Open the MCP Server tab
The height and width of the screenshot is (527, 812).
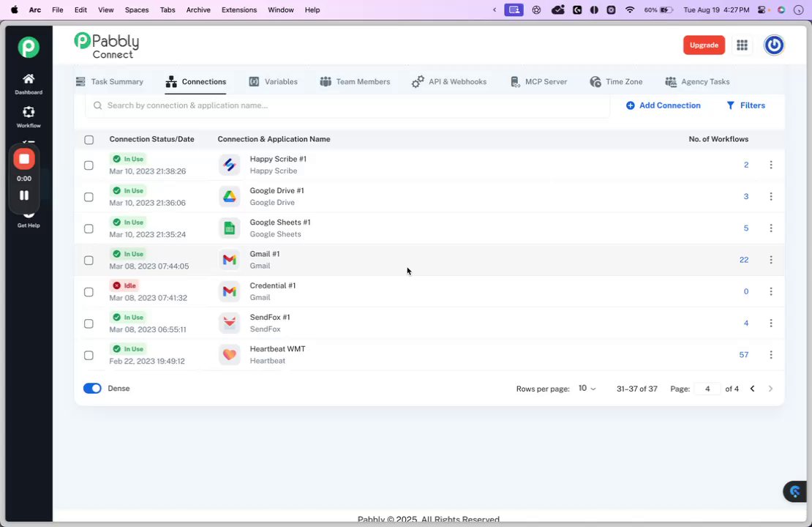point(538,81)
